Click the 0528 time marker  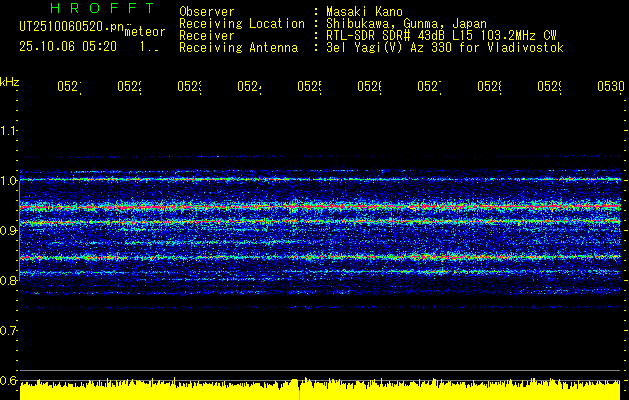(x=489, y=86)
